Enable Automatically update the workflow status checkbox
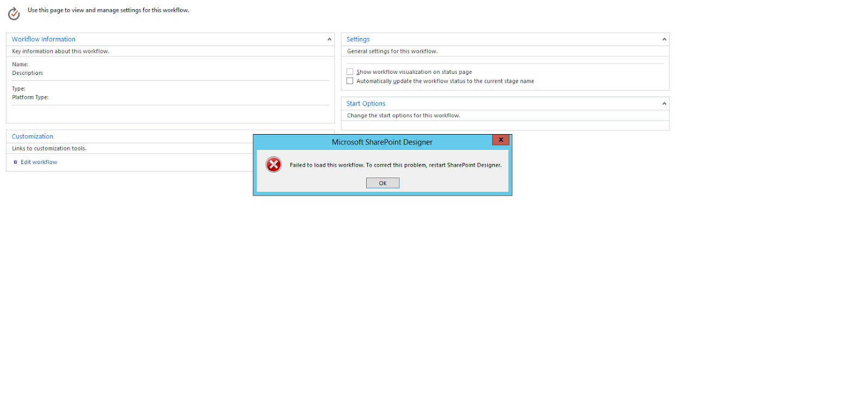 [350, 81]
